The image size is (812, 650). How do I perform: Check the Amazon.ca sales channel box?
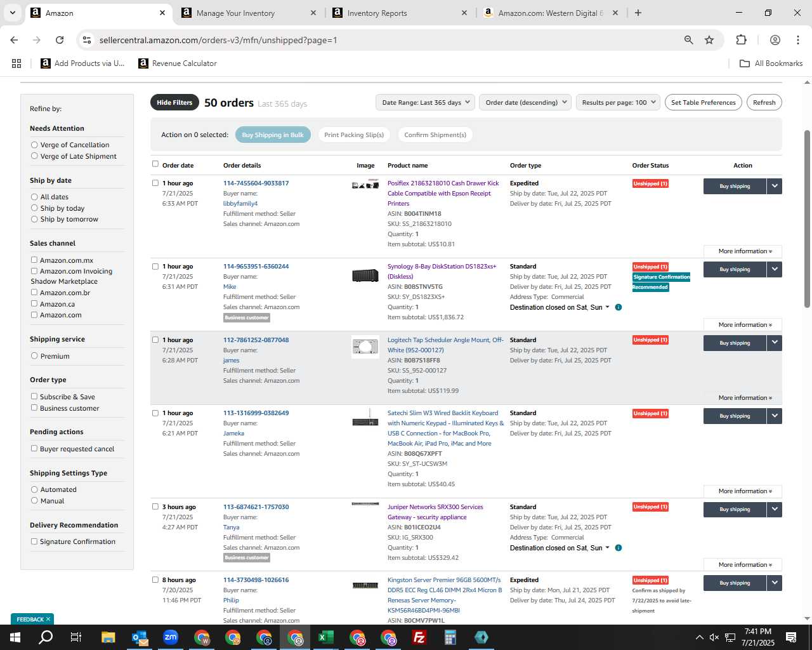tap(34, 304)
